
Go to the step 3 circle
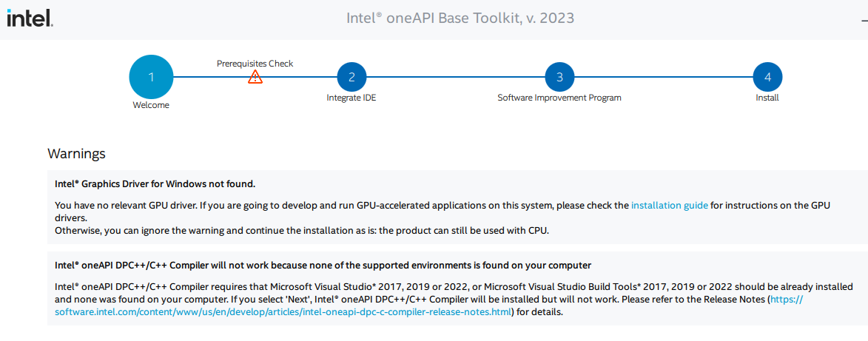[x=559, y=77]
